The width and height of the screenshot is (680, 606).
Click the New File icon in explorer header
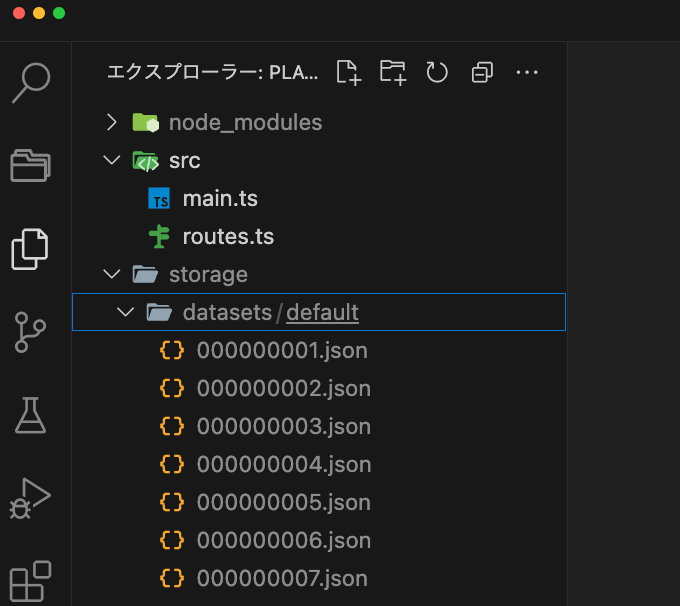tap(348, 72)
